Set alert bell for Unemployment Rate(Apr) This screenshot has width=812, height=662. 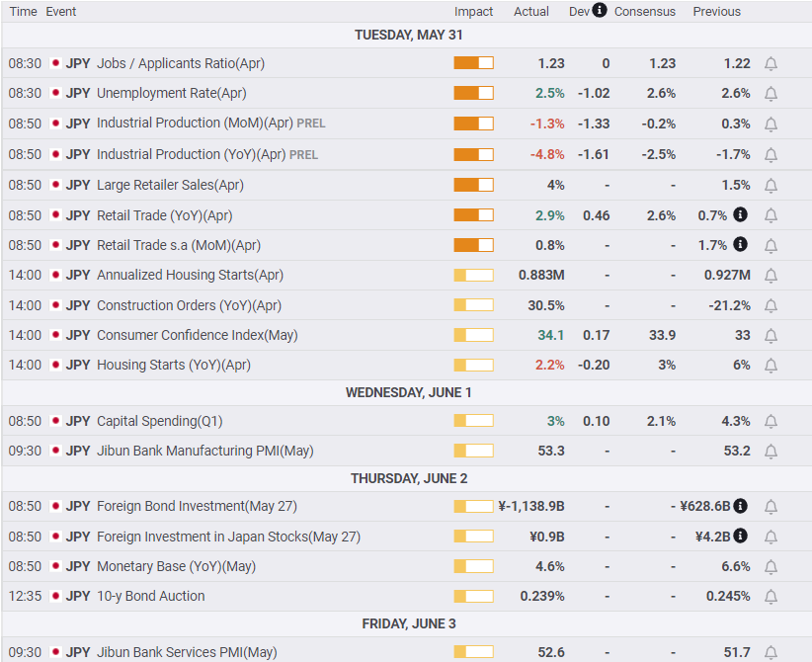(771, 93)
